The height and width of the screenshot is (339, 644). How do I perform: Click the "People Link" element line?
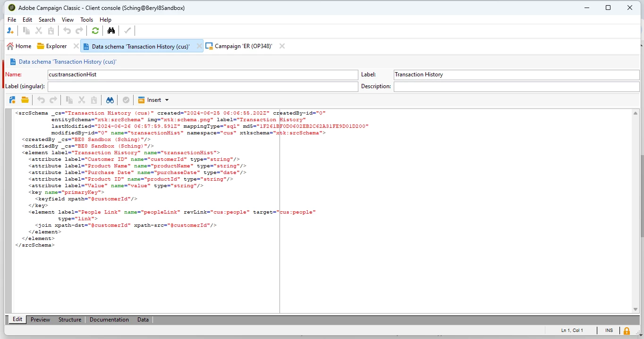(172, 212)
